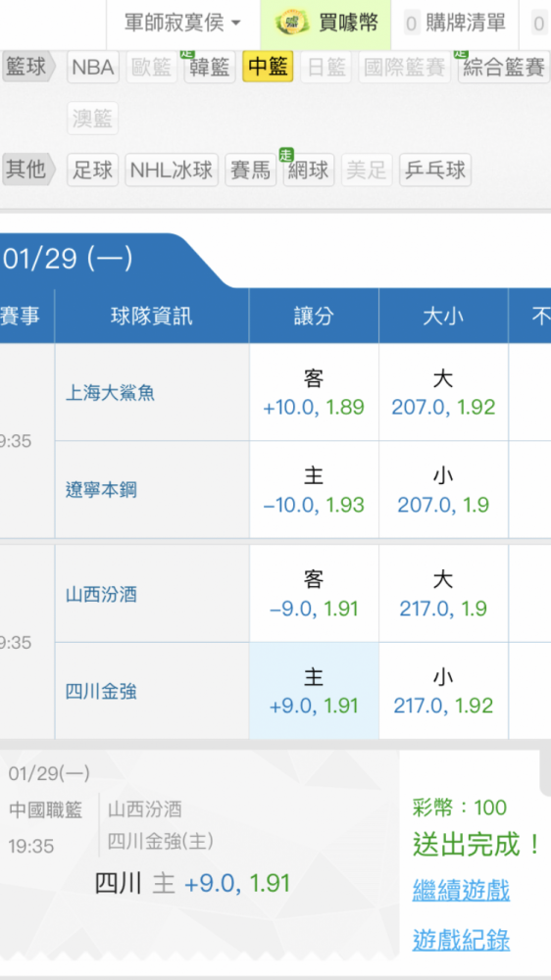
Task: Click the 買噱幣 coin icon
Action: tap(293, 24)
